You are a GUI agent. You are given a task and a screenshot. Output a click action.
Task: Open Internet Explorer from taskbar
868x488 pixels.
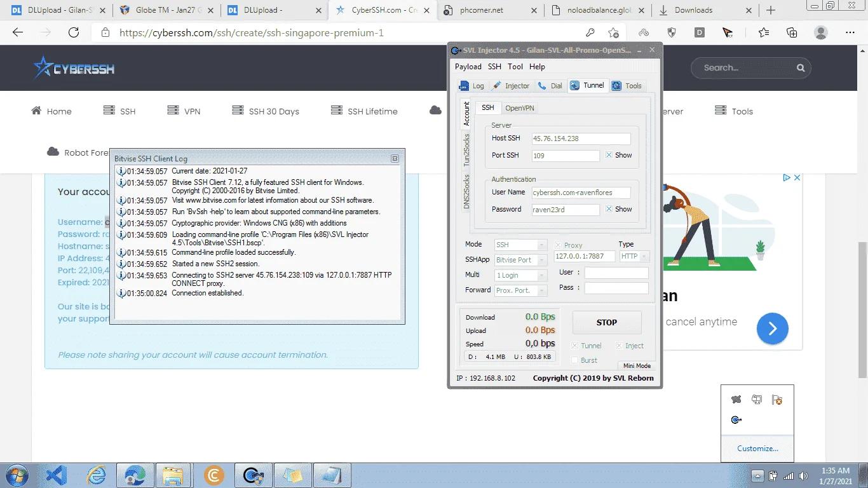[x=96, y=475]
